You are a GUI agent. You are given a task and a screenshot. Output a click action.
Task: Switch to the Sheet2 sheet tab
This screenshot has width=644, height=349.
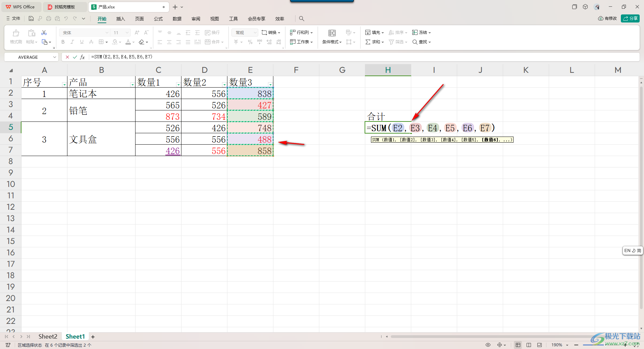[x=48, y=337]
